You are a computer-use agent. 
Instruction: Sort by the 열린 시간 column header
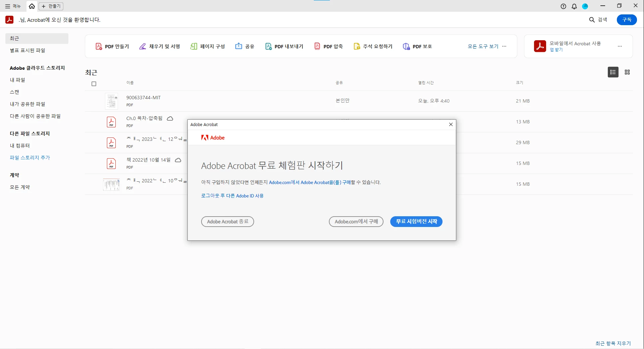pos(426,83)
